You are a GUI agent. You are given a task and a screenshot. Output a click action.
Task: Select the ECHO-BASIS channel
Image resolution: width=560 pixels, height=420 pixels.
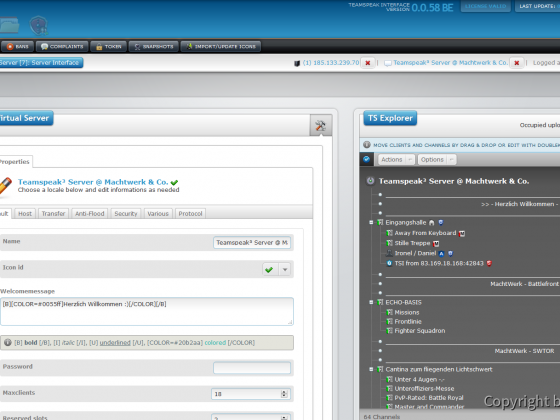(403, 302)
